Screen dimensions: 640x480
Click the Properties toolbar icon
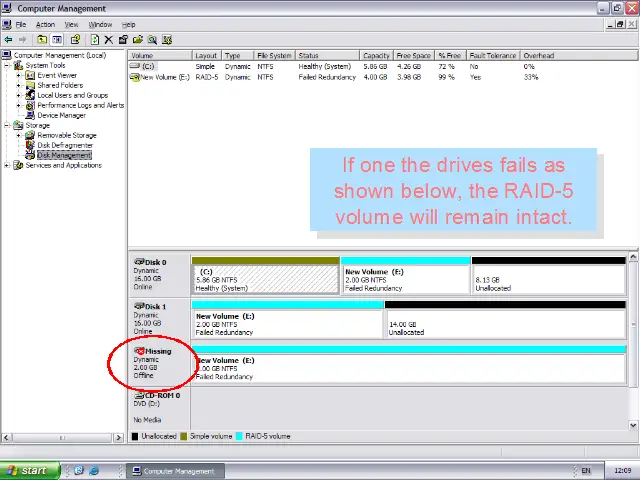tap(123, 40)
